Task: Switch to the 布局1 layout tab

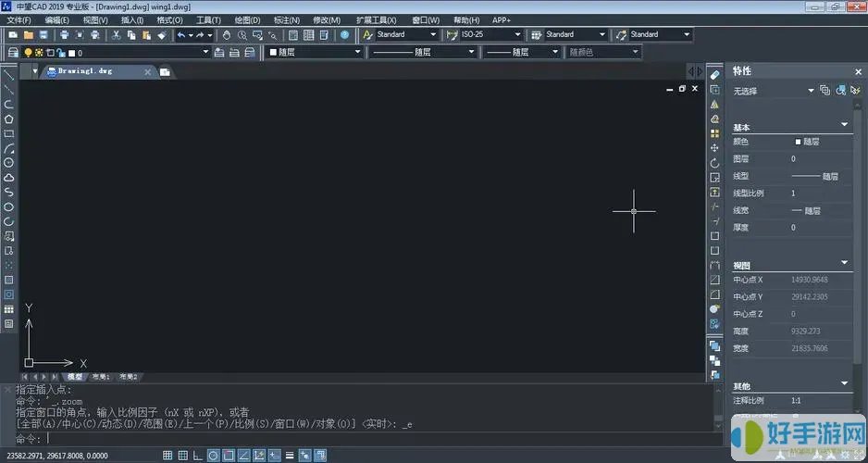Action: pos(101,377)
